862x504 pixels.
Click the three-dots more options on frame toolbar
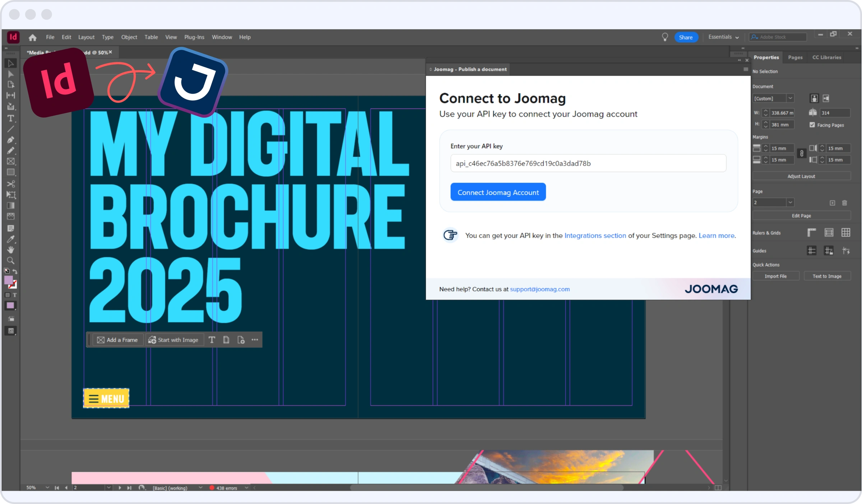[255, 340]
